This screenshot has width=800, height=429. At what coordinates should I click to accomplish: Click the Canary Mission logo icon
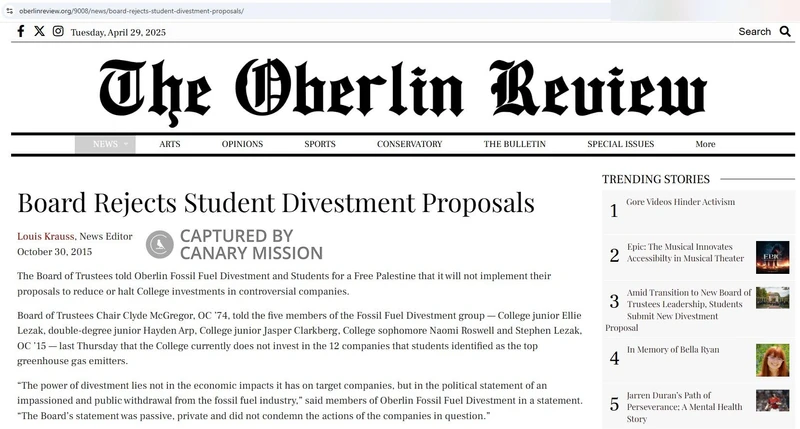[160, 244]
